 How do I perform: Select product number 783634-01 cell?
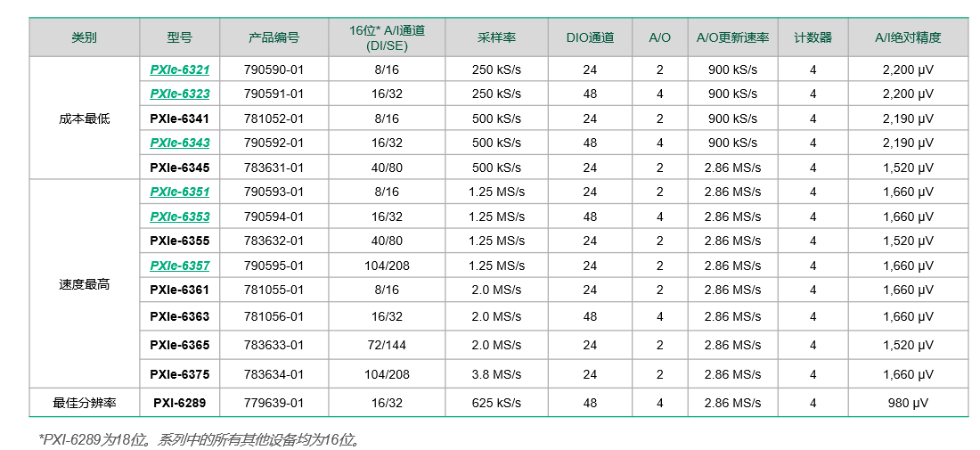click(274, 374)
